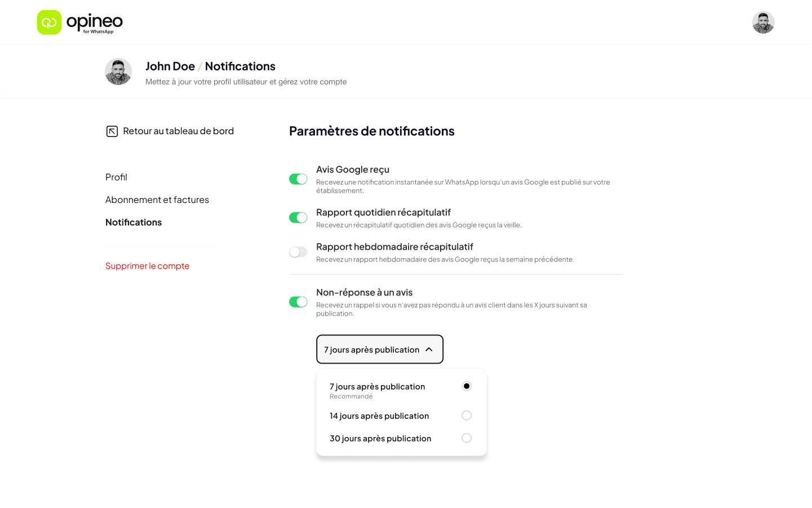The width and height of the screenshot is (812, 508).
Task: Open the 7 jours après publication dropdown
Action: pyautogui.click(x=379, y=349)
